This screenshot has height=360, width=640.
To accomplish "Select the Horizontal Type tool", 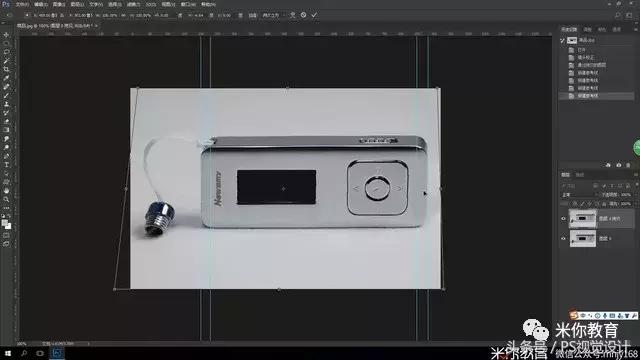I will (x=6, y=164).
